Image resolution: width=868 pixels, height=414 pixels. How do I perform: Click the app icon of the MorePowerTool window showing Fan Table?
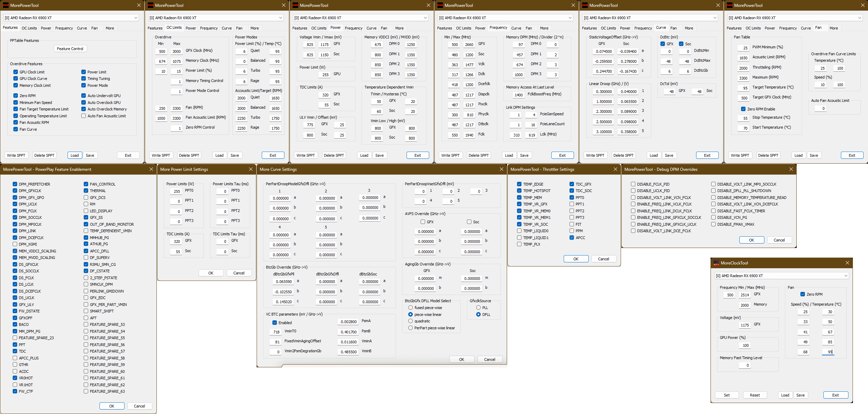(730, 5)
